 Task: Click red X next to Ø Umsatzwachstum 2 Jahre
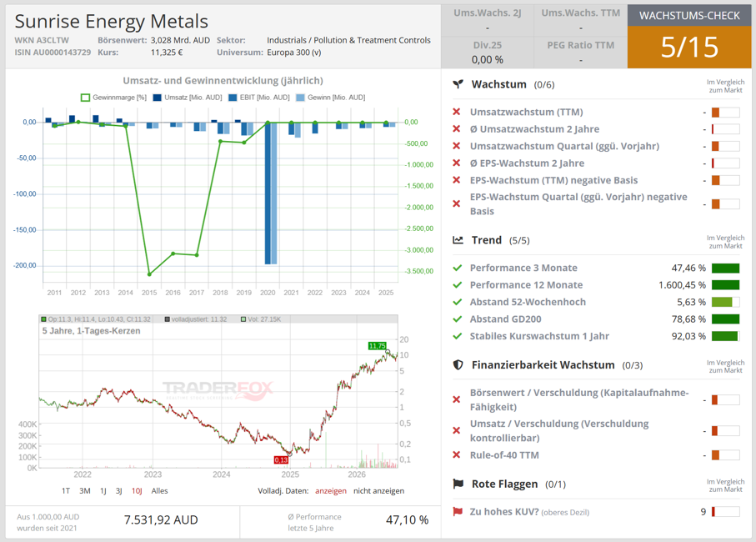click(457, 128)
